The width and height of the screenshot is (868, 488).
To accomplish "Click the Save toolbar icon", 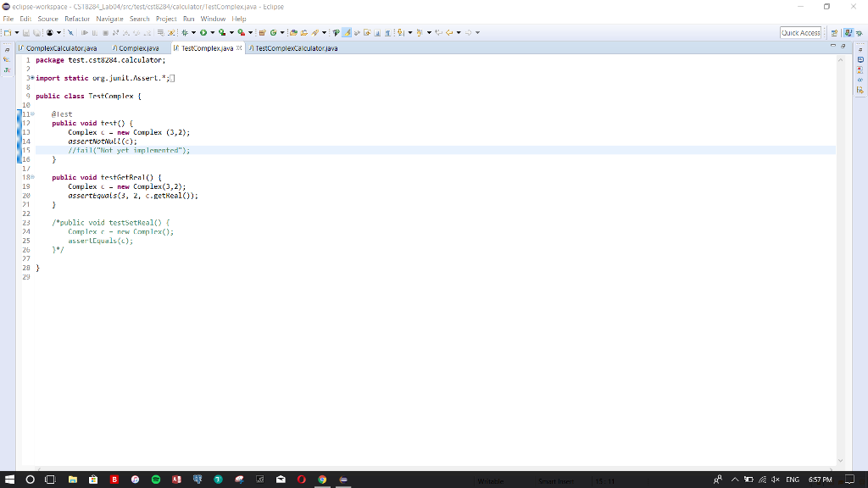I will pos(26,33).
